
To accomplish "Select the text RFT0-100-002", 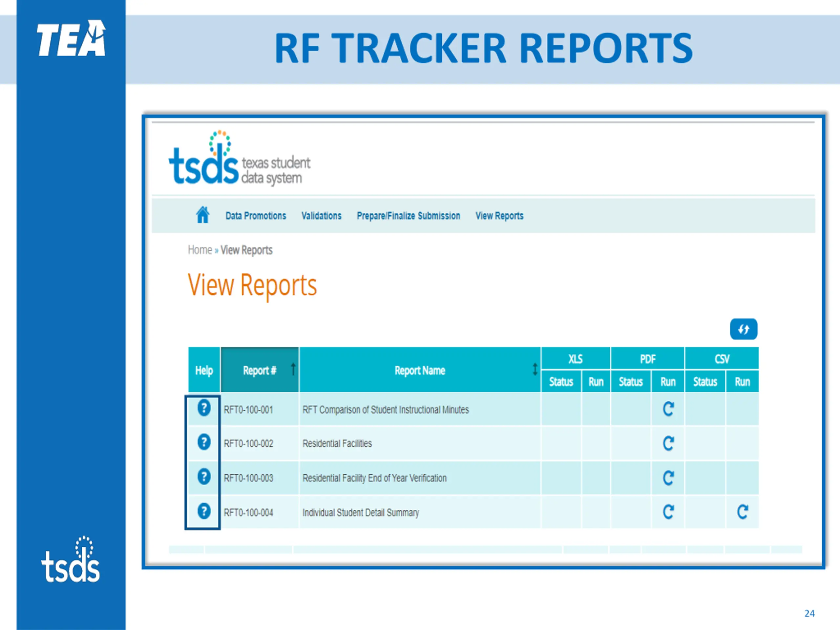I will point(248,444).
